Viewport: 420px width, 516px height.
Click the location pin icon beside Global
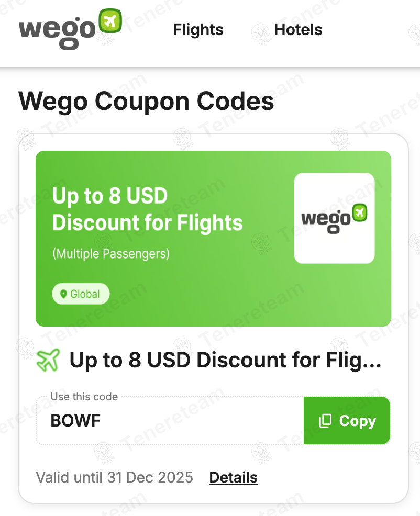tap(64, 294)
